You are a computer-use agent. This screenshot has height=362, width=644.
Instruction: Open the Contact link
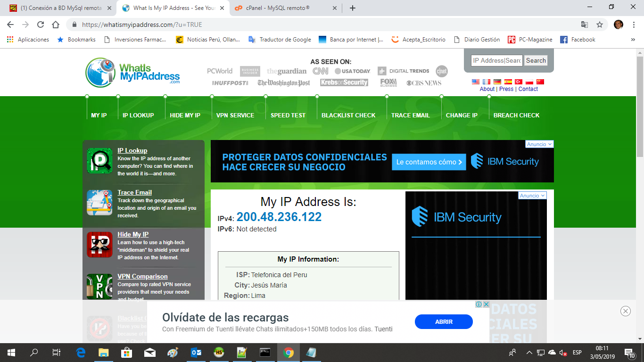pos(528,89)
